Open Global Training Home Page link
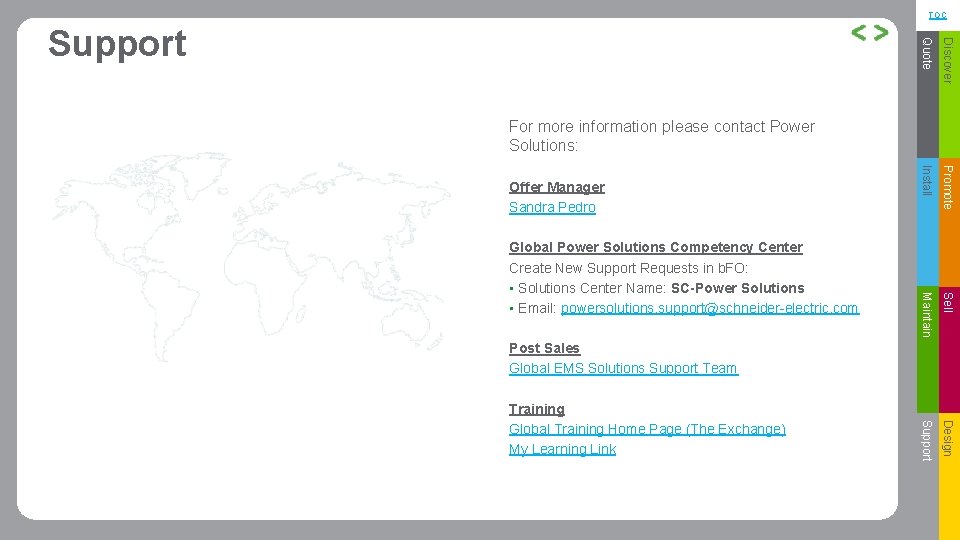 pyautogui.click(x=647, y=429)
